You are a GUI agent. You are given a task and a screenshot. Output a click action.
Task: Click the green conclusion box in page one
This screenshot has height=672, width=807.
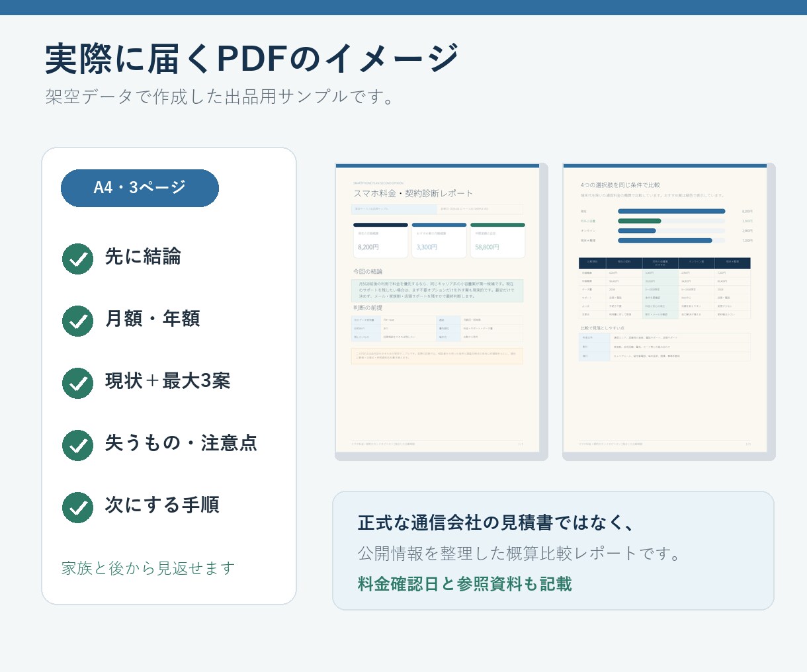(437, 290)
